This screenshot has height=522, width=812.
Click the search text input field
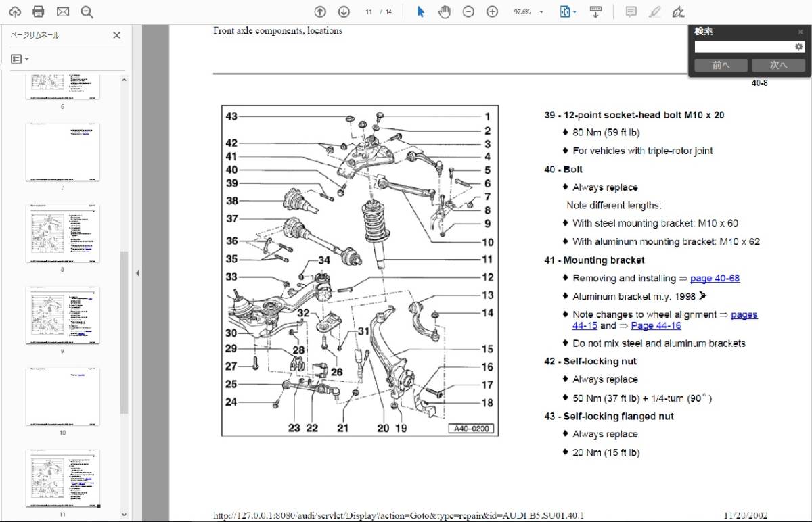pyautogui.click(x=744, y=47)
